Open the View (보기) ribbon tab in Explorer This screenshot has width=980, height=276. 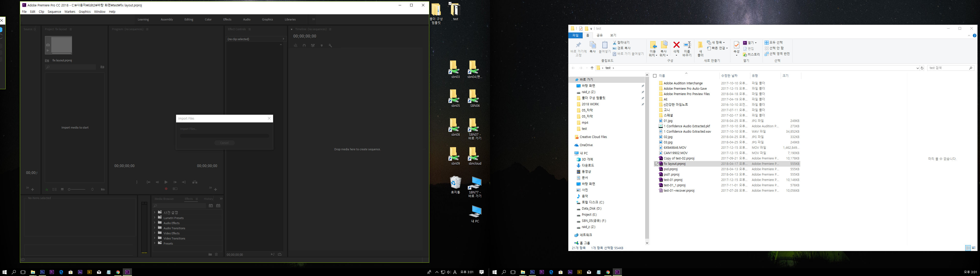pyautogui.click(x=613, y=36)
